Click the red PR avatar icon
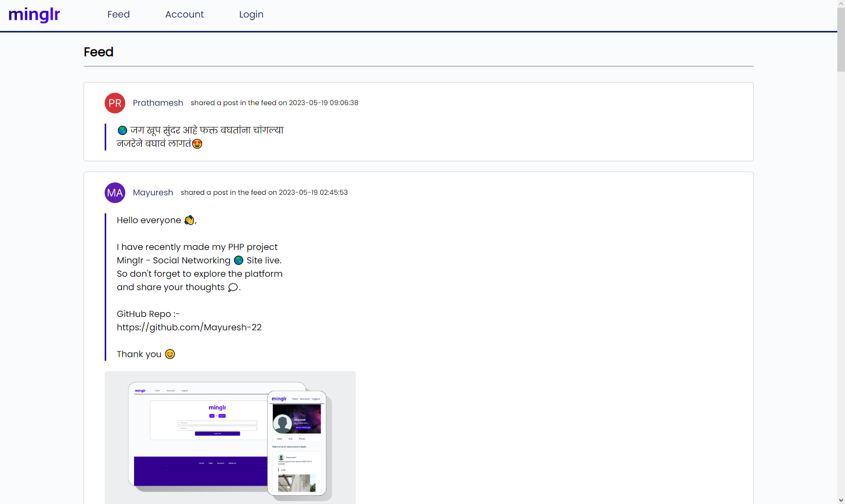This screenshot has height=504, width=845. (x=115, y=103)
